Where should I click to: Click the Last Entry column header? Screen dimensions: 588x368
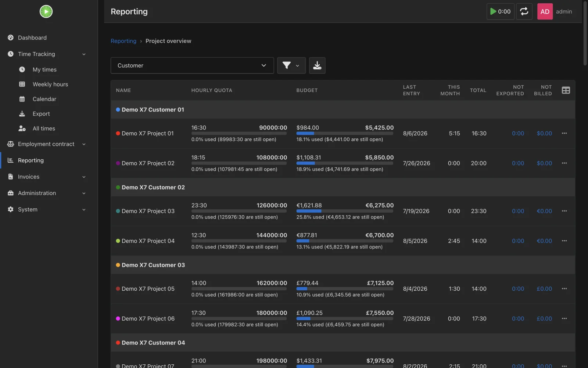coord(411,90)
